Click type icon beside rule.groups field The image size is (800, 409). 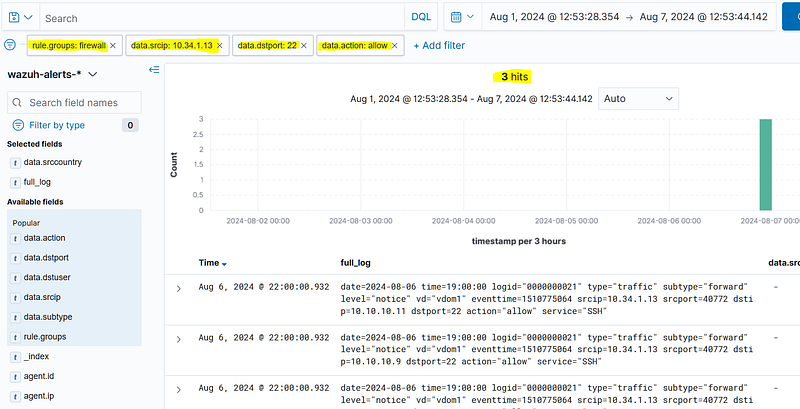coord(15,337)
